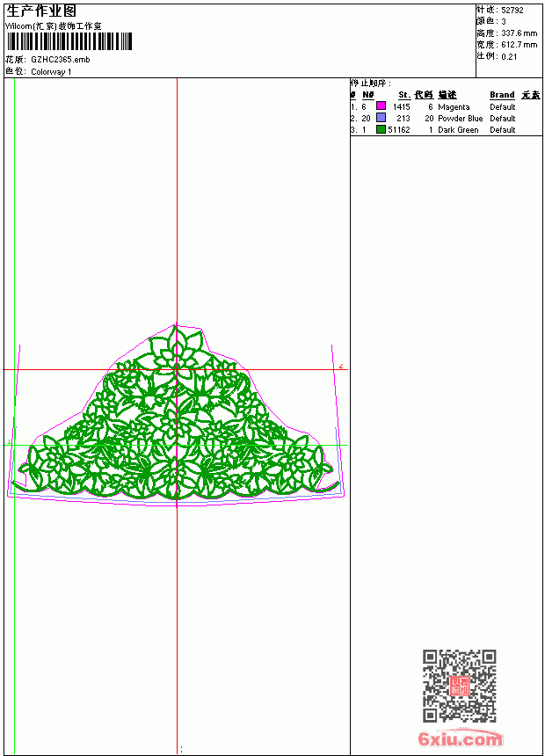The width and height of the screenshot is (545, 756).
Task: Click the Brand column header
Action: (x=502, y=95)
